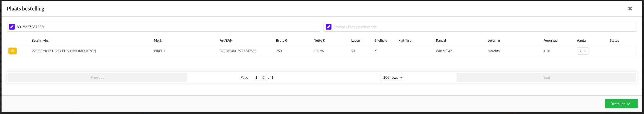This screenshot has width=644, height=114.
Task: Open the 100 rows selector
Action: 391,77
